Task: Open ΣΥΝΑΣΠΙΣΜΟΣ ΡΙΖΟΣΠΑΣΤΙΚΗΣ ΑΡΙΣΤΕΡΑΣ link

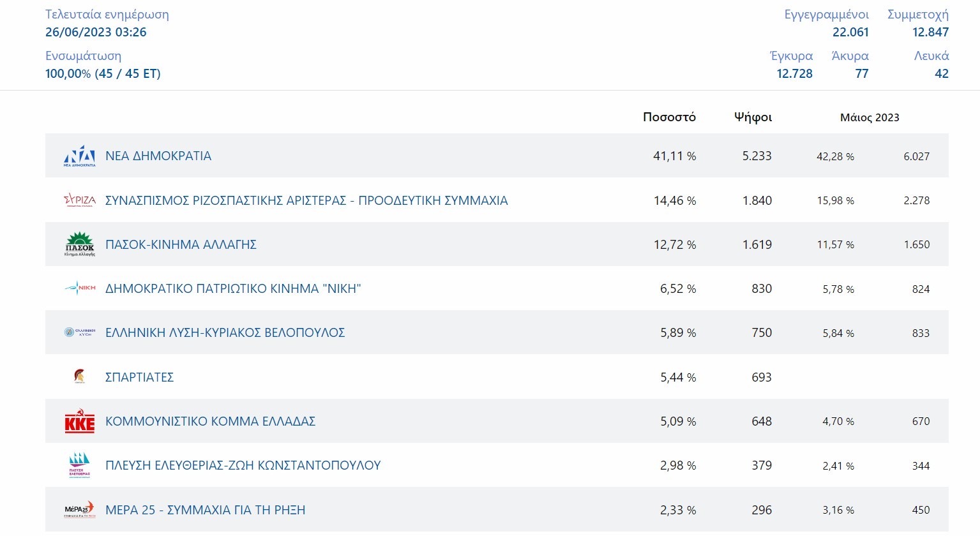Action: click(306, 200)
